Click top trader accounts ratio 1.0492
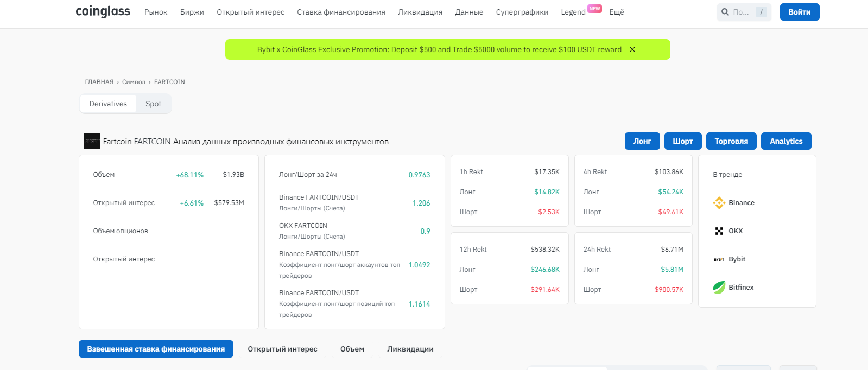 click(419, 265)
